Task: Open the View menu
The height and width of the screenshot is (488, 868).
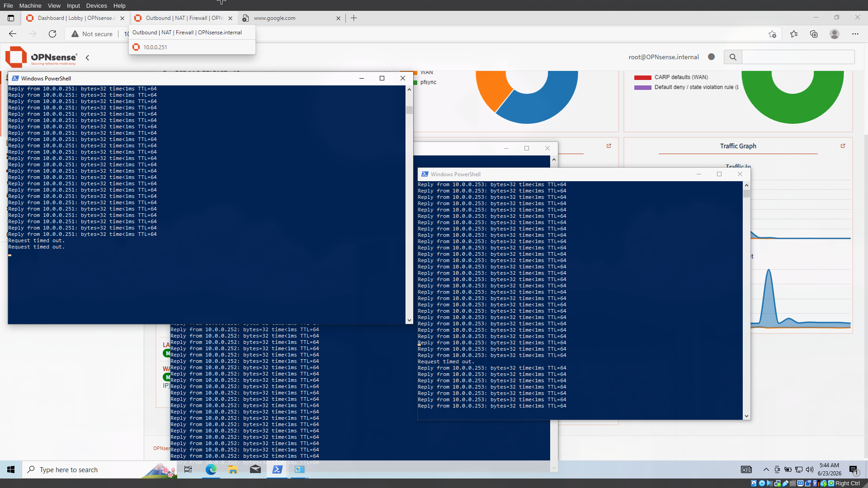Action: click(x=54, y=5)
